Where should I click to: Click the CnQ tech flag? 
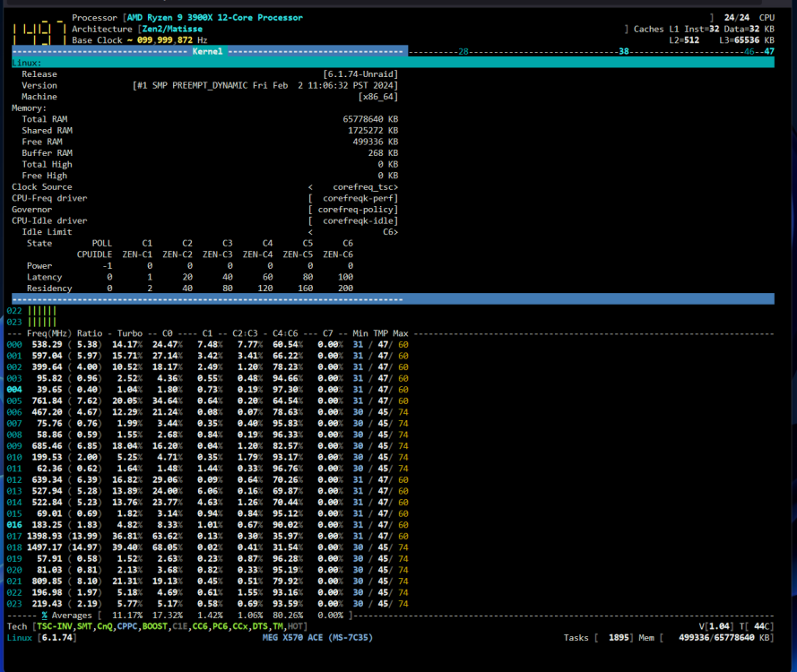tap(105, 627)
